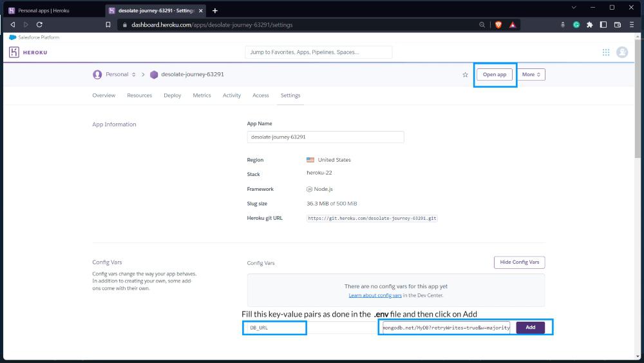Image resolution: width=644 pixels, height=363 pixels.
Task: Open the tab search chevron in the title bar
Action: click(574, 7)
